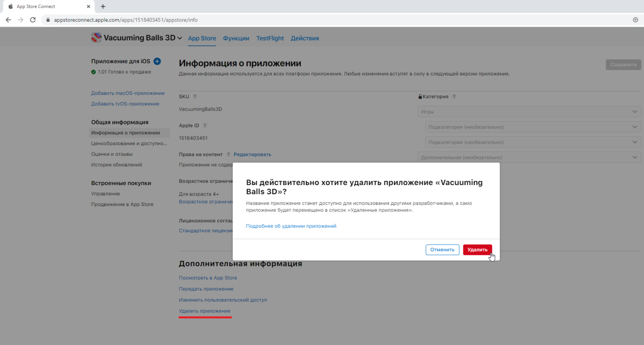The width and height of the screenshot is (644, 345).
Task: Click the help icon next to Категория
Action: [454, 97]
